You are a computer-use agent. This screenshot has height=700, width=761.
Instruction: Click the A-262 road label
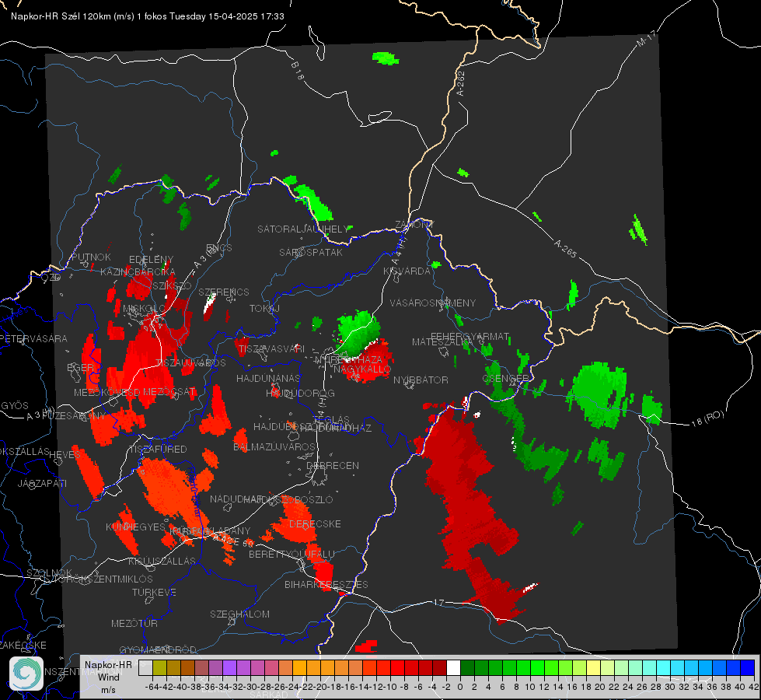coord(461,83)
